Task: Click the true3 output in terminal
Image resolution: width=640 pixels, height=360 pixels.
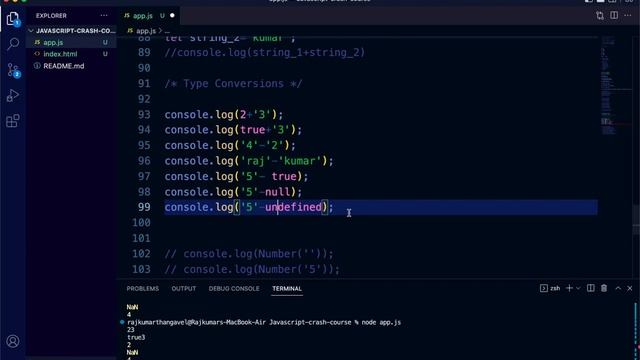Action: coord(136,338)
